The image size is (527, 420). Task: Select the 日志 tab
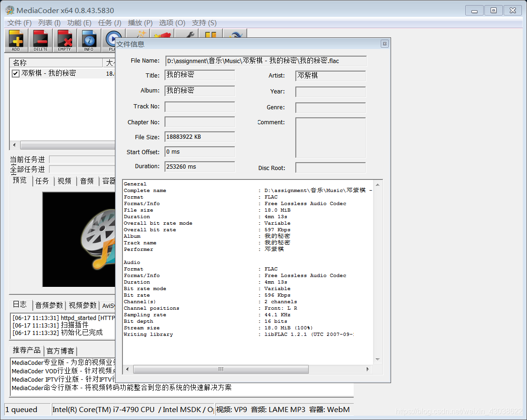coord(20,305)
